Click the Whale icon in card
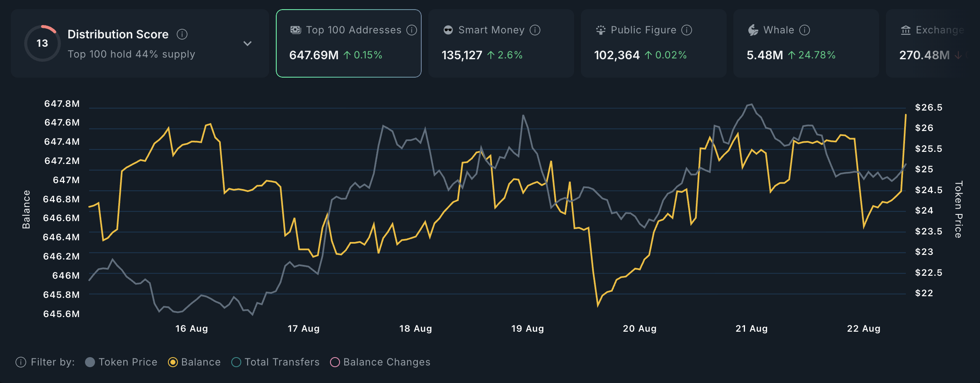Screen dimensions: 980x383 [x=753, y=30]
